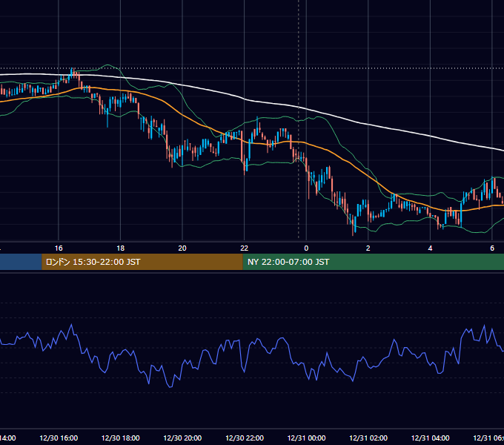
Task: Click the 12/30 20:00 date label
Action: (x=182, y=438)
